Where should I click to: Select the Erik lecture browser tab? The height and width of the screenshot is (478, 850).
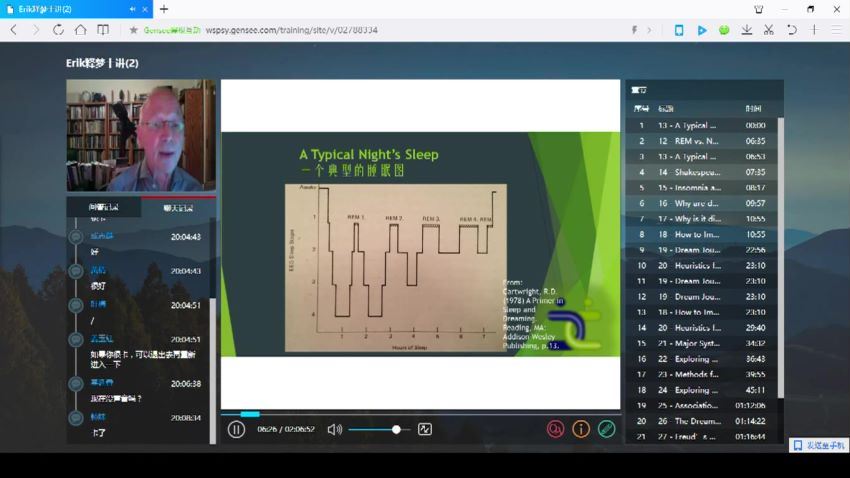pyautogui.click(x=76, y=9)
